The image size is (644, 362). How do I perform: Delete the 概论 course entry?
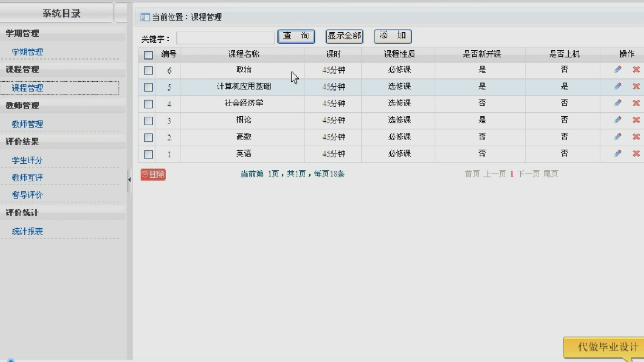(636, 120)
